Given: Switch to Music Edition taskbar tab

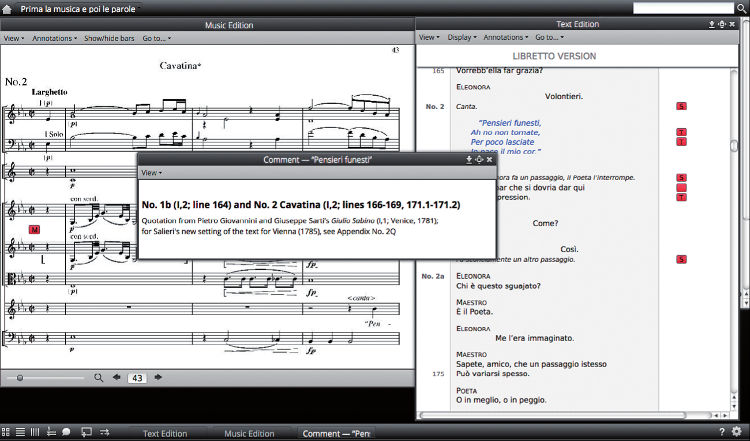Looking at the screenshot, I should tap(249, 433).
